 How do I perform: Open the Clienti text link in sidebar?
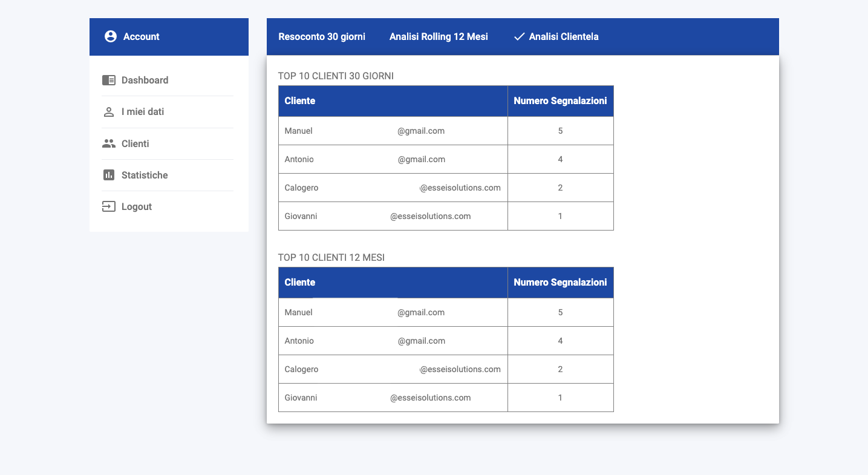tap(135, 143)
